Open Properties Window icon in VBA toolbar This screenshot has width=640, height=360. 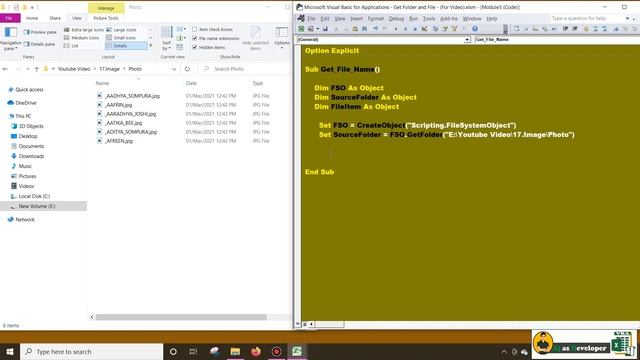(445, 29)
